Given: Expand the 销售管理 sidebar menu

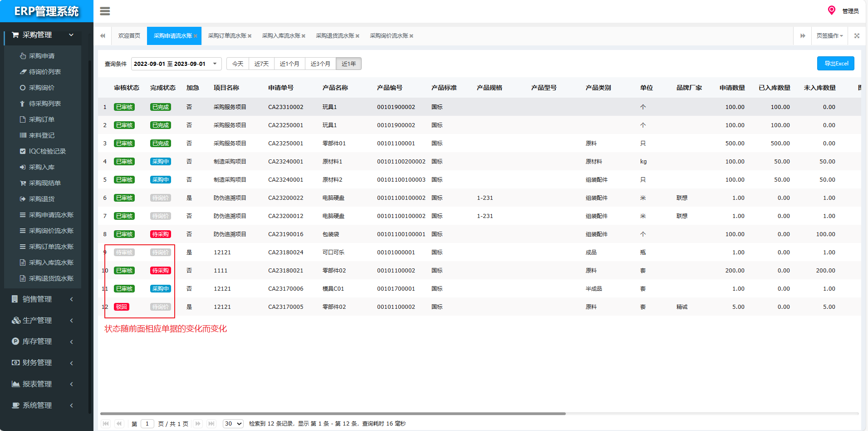Looking at the screenshot, I should coord(42,299).
